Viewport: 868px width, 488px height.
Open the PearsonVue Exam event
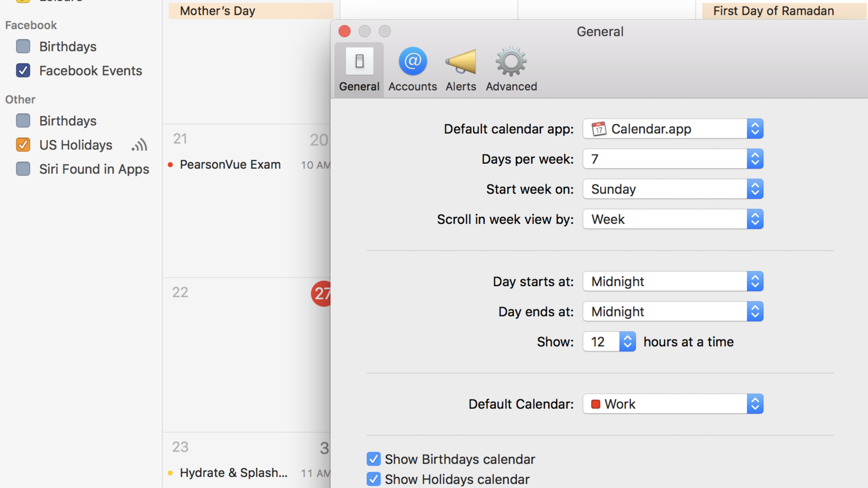(x=230, y=164)
